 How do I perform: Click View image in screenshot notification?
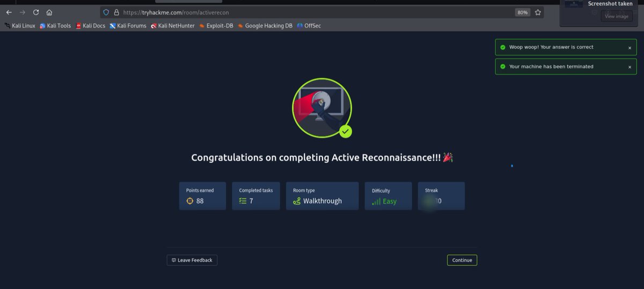[617, 16]
